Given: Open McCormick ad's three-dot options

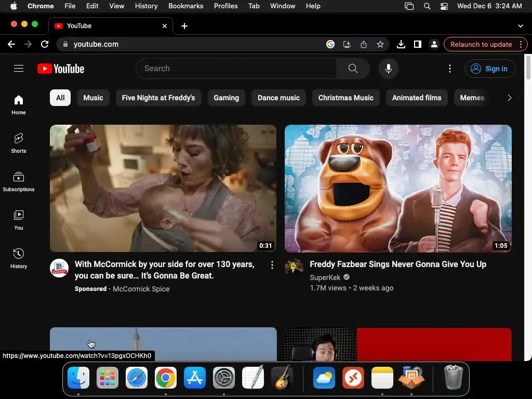Looking at the screenshot, I should [x=272, y=265].
